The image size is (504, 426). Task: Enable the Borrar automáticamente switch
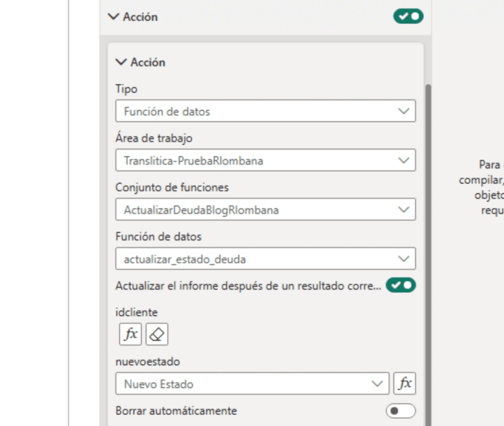point(401,411)
